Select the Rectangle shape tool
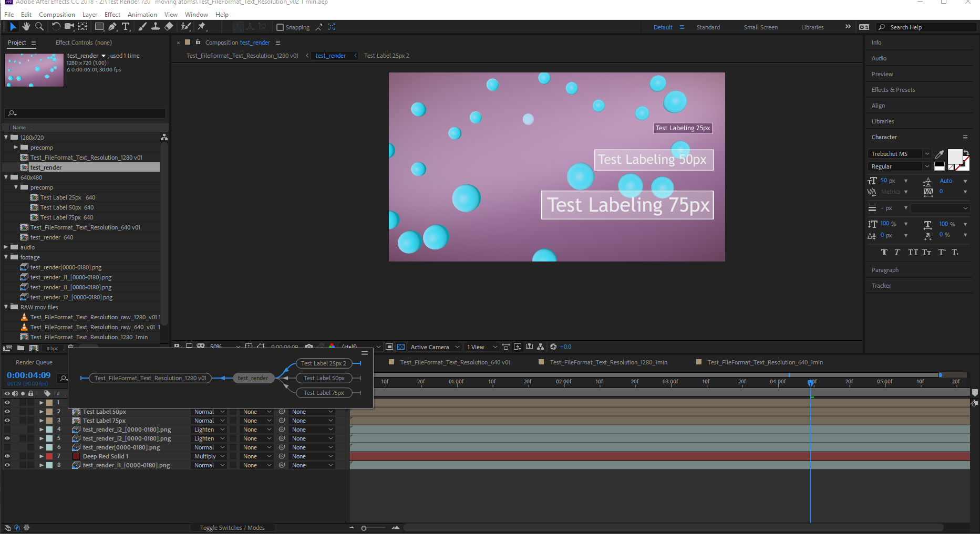Image resolution: width=980 pixels, height=534 pixels. click(x=99, y=27)
